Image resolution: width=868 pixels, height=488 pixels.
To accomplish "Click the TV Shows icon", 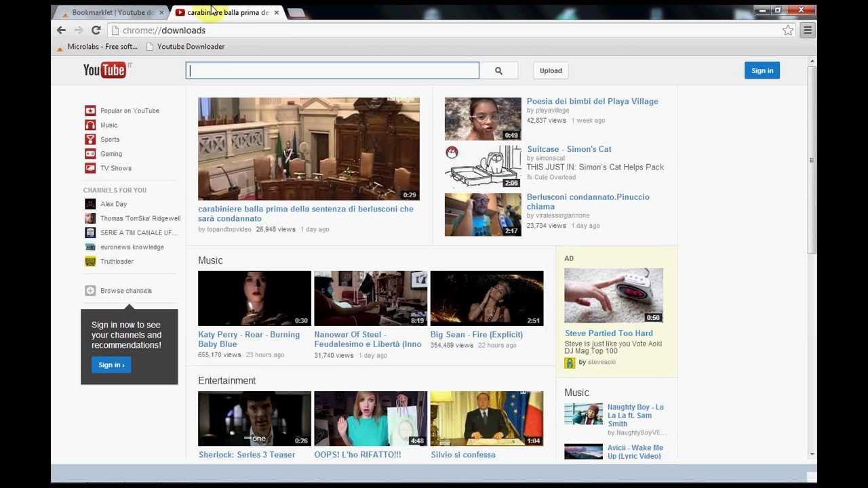I will click(90, 168).
